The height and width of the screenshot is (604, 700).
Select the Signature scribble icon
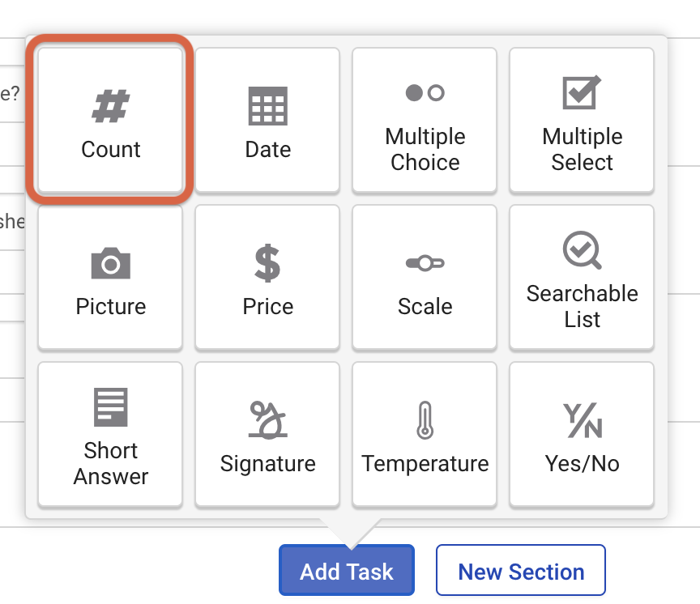[268, 420]
